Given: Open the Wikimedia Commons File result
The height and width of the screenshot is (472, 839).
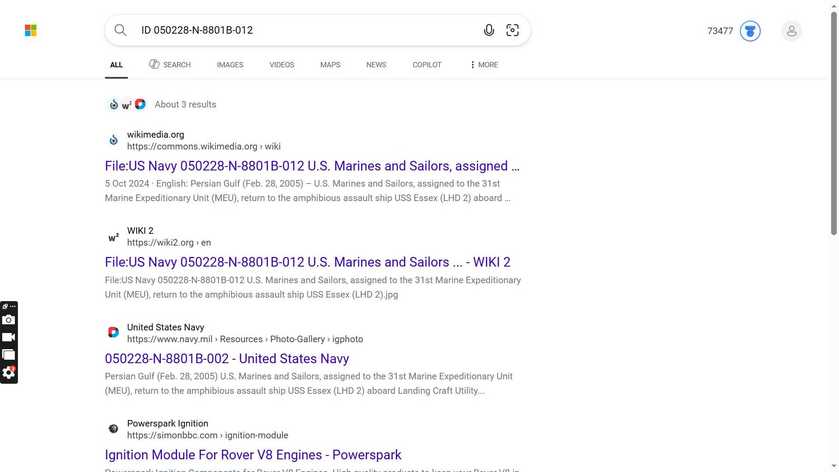Looking at the screenshot, I should (x=312, y=166).
